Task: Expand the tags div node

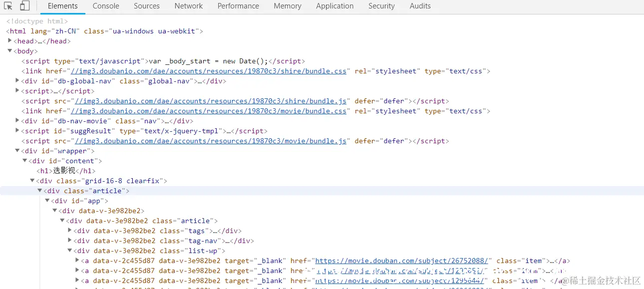Action: 70,231
